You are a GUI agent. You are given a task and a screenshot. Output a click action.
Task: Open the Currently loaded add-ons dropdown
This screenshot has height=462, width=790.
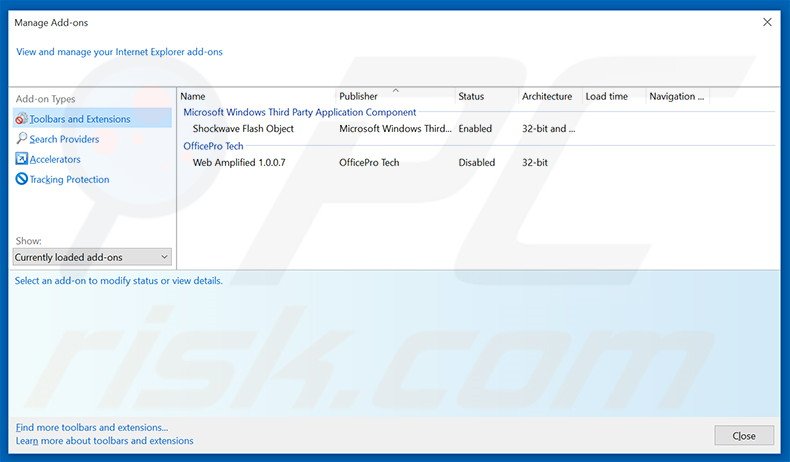point(92,257)
